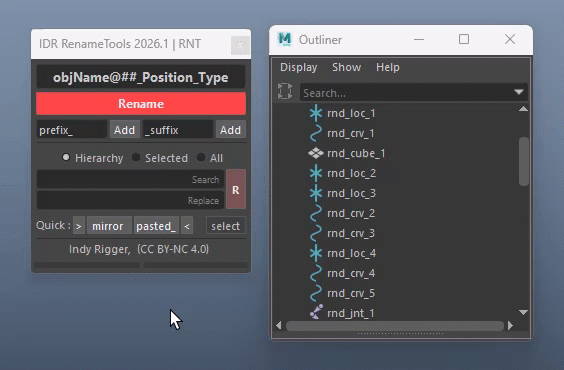Open the Help menu in Outliner
Viewport: 564px width, 370px height.
(388, 67)
